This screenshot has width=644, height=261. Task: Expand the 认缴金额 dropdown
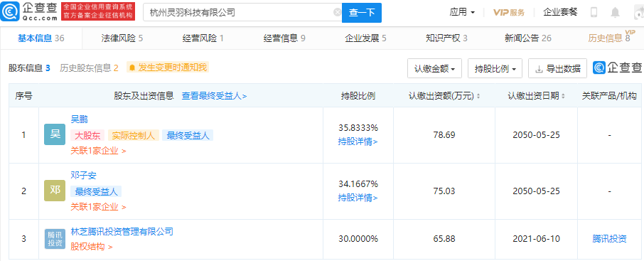434,69
